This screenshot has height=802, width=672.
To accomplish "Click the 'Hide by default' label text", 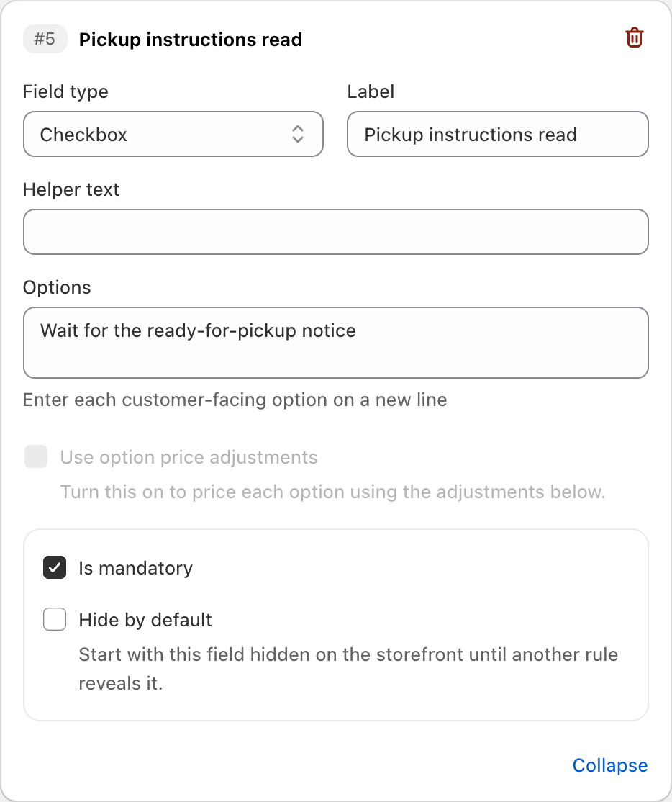I will point(145,619).
